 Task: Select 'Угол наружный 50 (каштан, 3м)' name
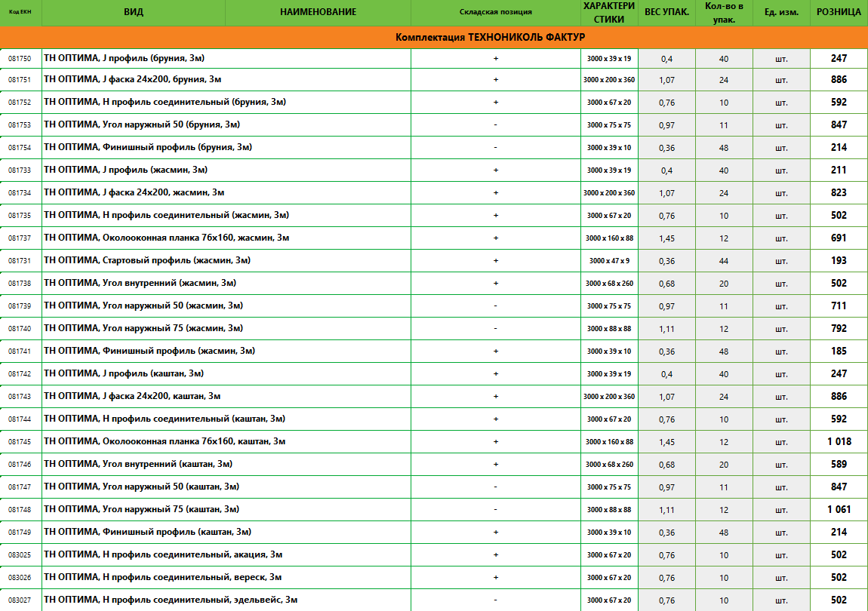171,487
